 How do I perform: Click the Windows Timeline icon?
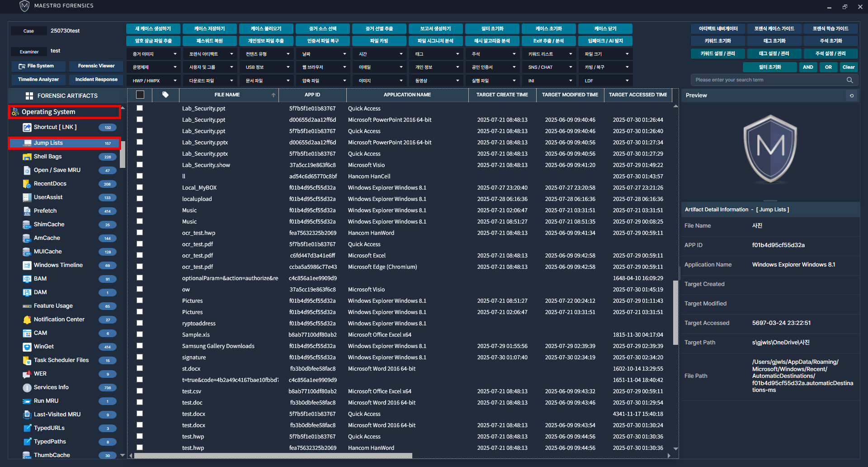pyautogui.click(x=27, y=266)
